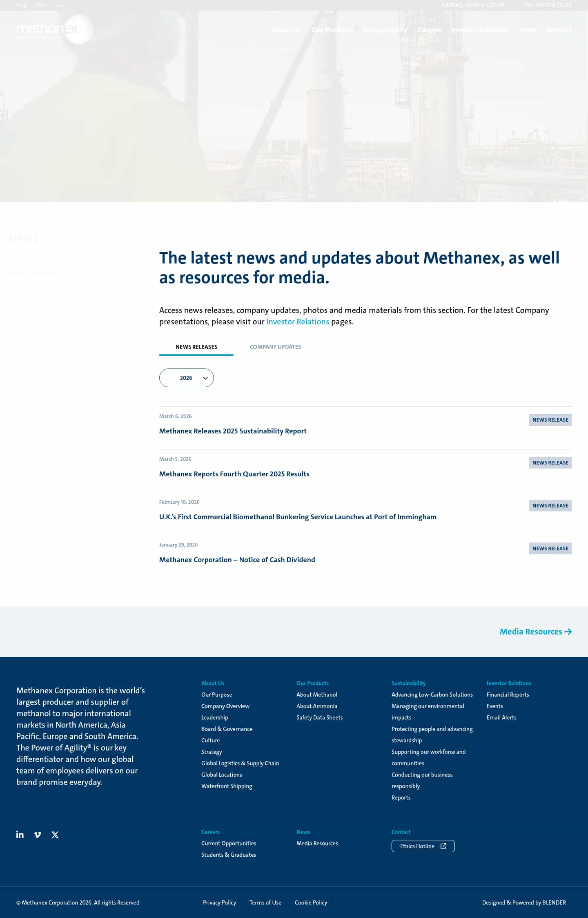Open Our Products in top navigation

click(332, 30)
